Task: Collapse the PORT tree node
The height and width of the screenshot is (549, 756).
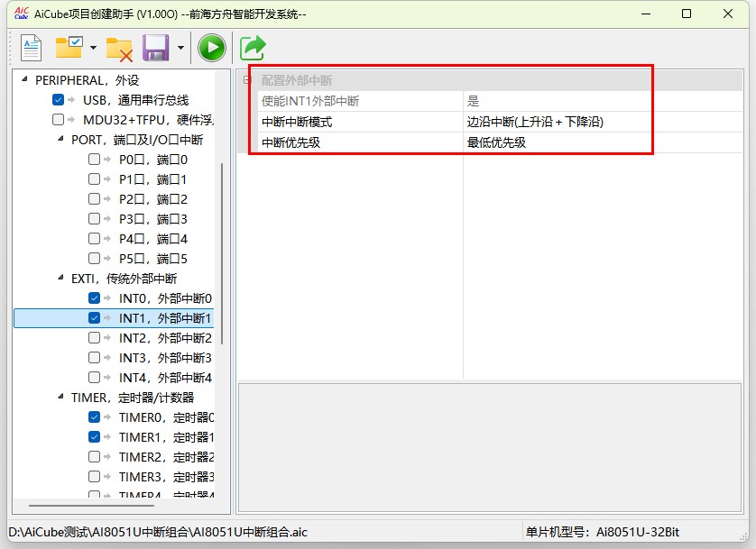Action: click(x=60, y=139)
